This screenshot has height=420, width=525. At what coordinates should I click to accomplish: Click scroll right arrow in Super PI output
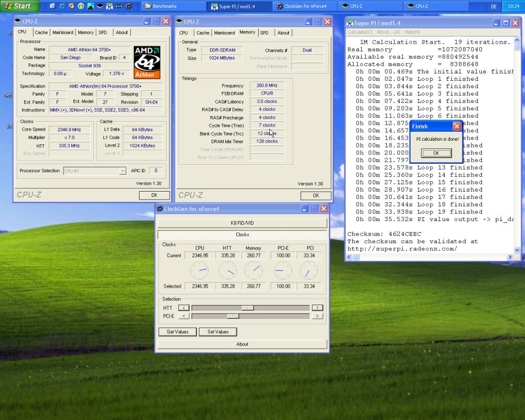coord(510,257)
